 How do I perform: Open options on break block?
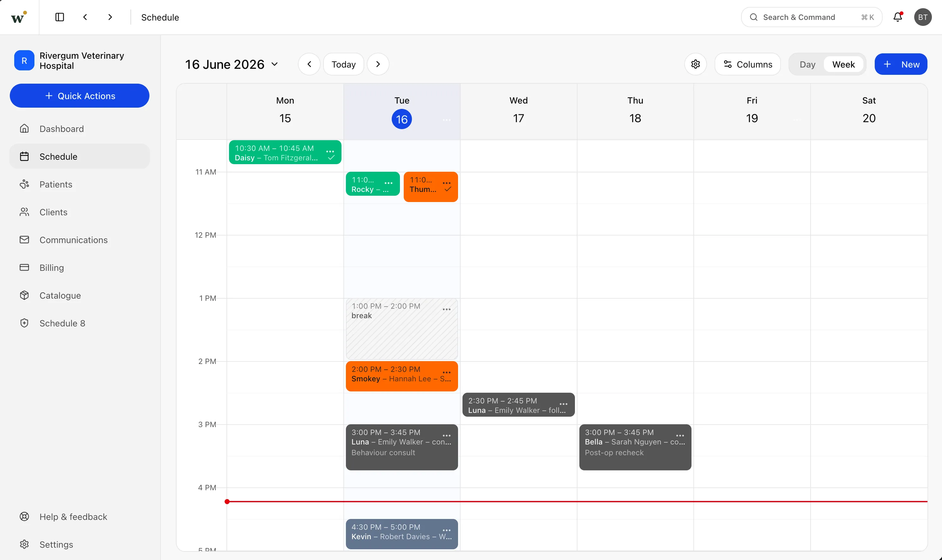[447, 309]
